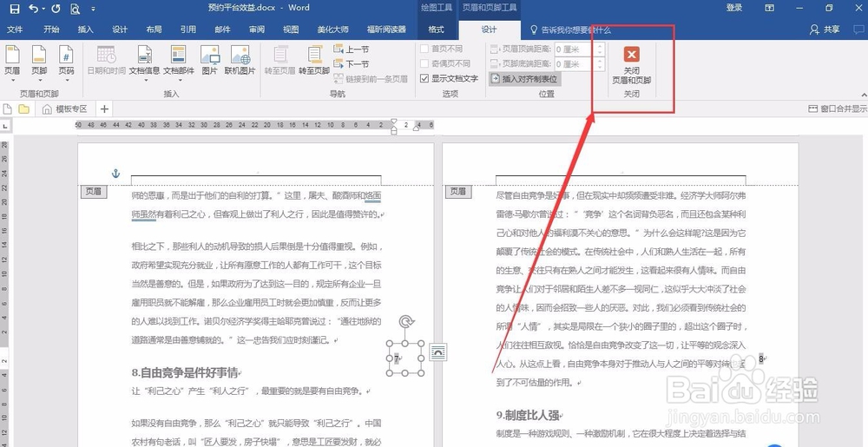This screenshot has height=447, width=868.
Task: Click 插入对齐制表位 button
Action: (x=524, y=79)
